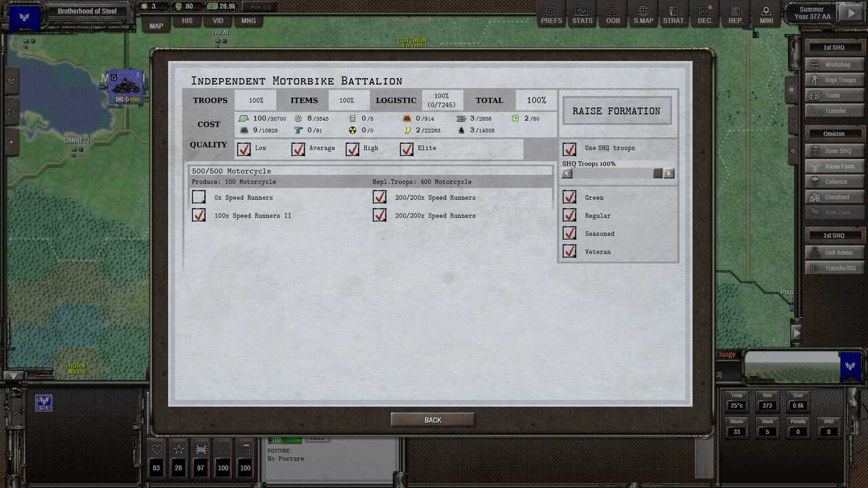Click the TOTAL 100% value
The width and height of the screenshot is (868, 488).
[536, 100]
